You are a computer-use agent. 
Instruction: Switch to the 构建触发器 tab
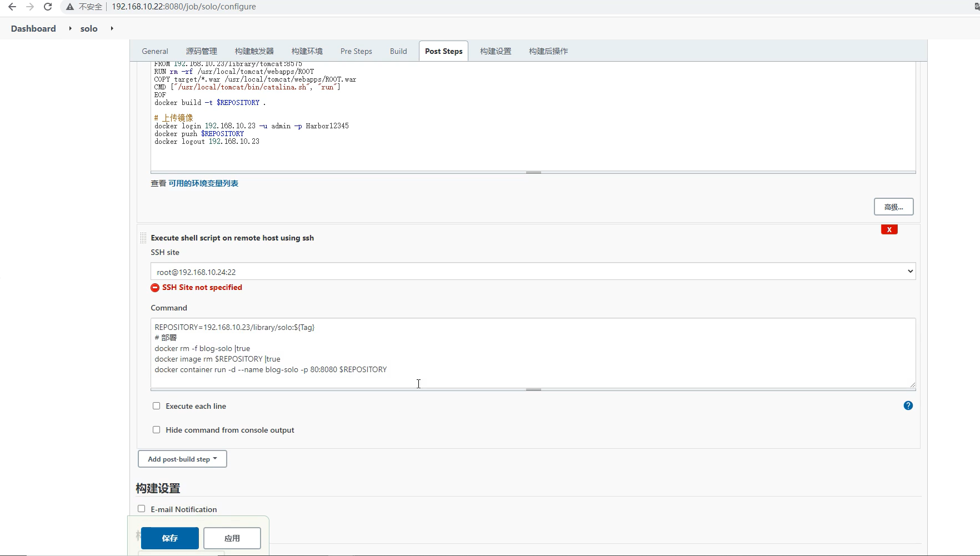[254, 51]
